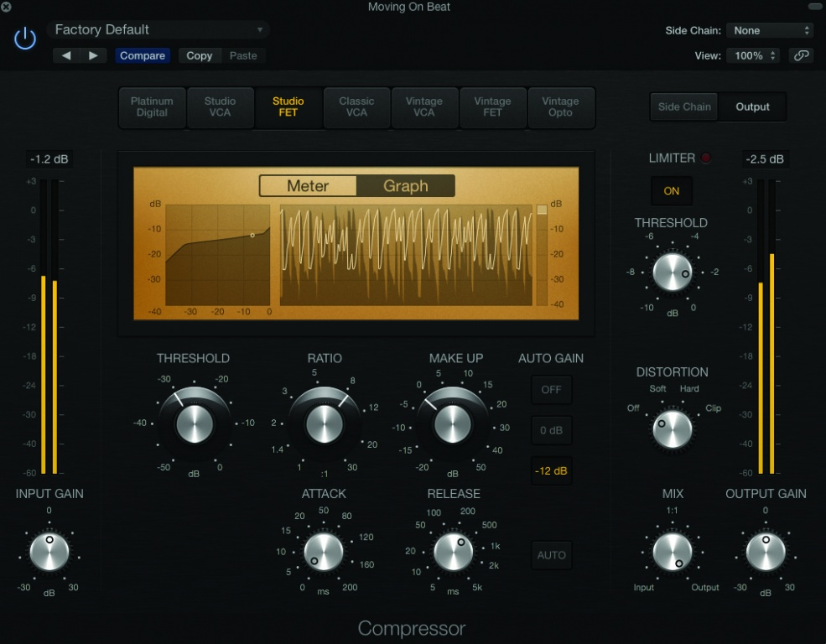Set Auto Gain to OFF
This screenshot has width=826, height=644.
pos(551,389)
